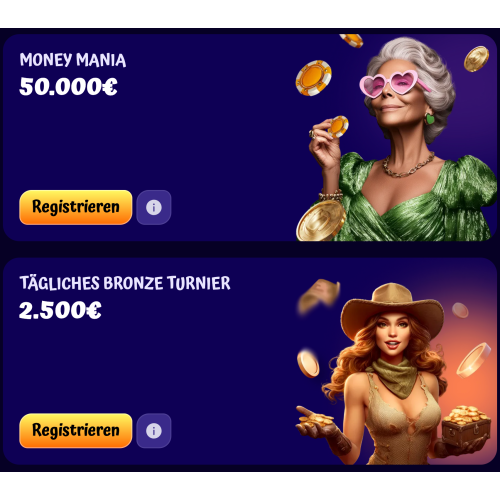Click the cowgirl's tan cowboy hat
This screenshot has width=500, height=500.
pos(392,308)
